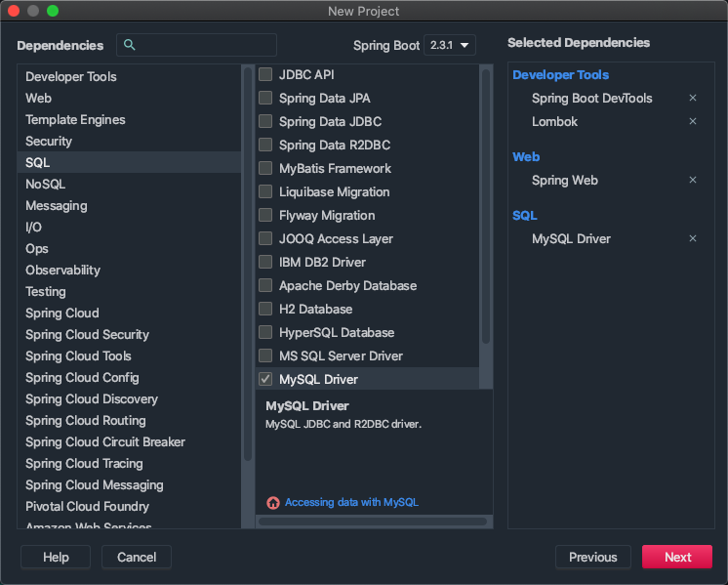Click the Help button
The width and height of the screenshot is (728, 585).
pyautogui.click(x=56, y=557)
